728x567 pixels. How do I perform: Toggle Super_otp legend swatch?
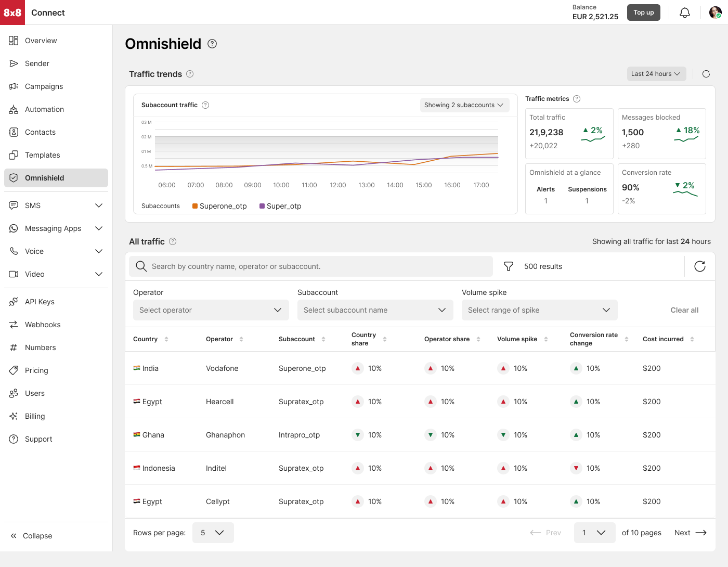[262, 206]
